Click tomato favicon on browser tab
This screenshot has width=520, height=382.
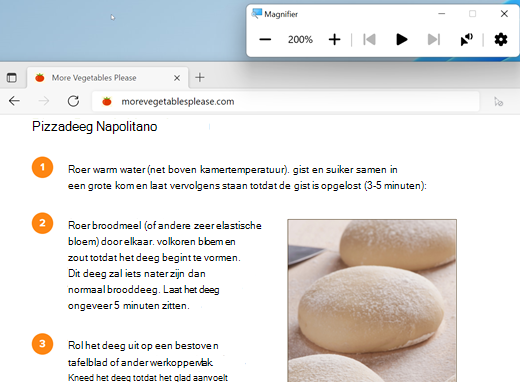pyautogui.click(x=40, y=78)
